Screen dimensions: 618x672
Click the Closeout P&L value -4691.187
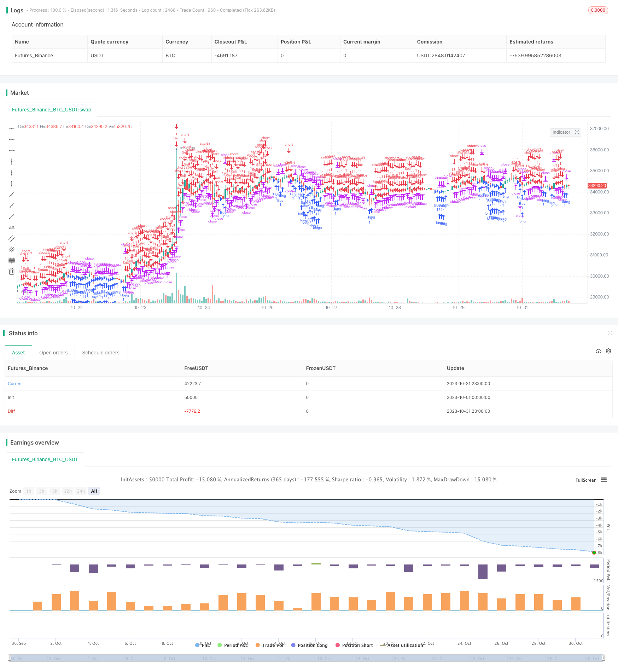click(226, 56)
